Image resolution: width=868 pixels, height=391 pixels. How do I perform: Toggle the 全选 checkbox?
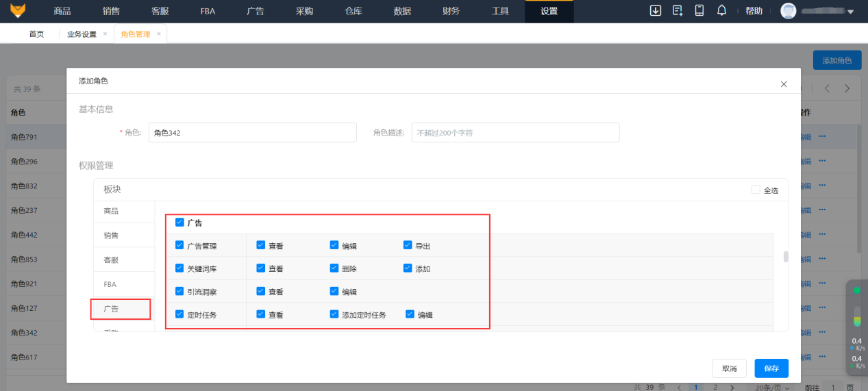click(756, 190)
